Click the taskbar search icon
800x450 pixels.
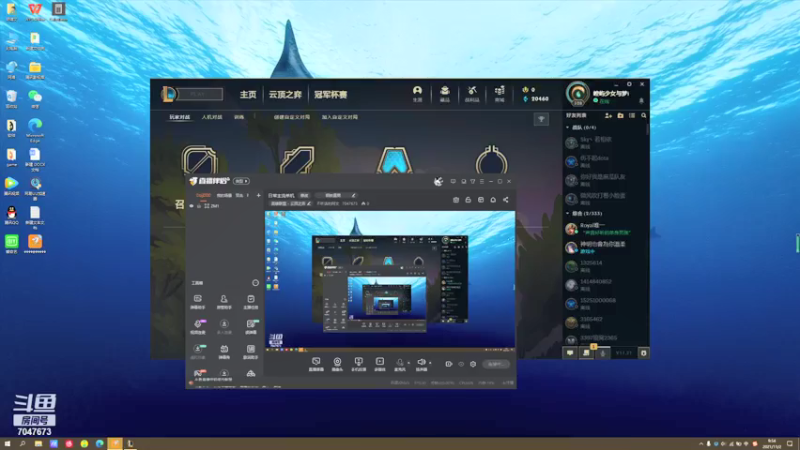(x=22, y=444)
